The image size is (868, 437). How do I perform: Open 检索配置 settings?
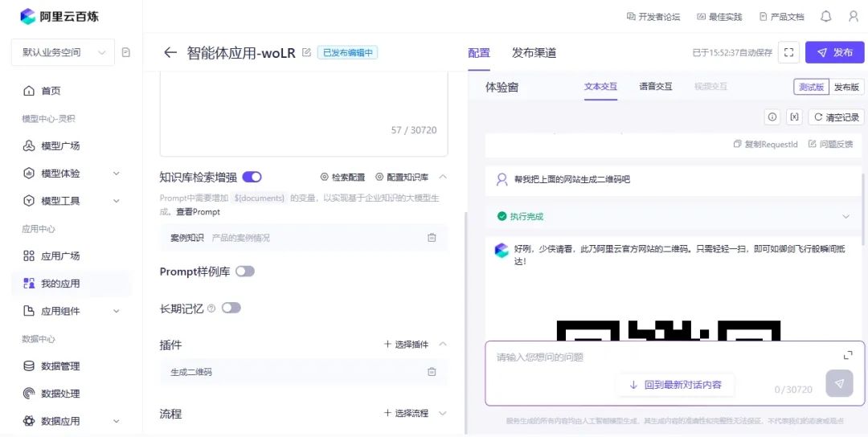point(342,177)
